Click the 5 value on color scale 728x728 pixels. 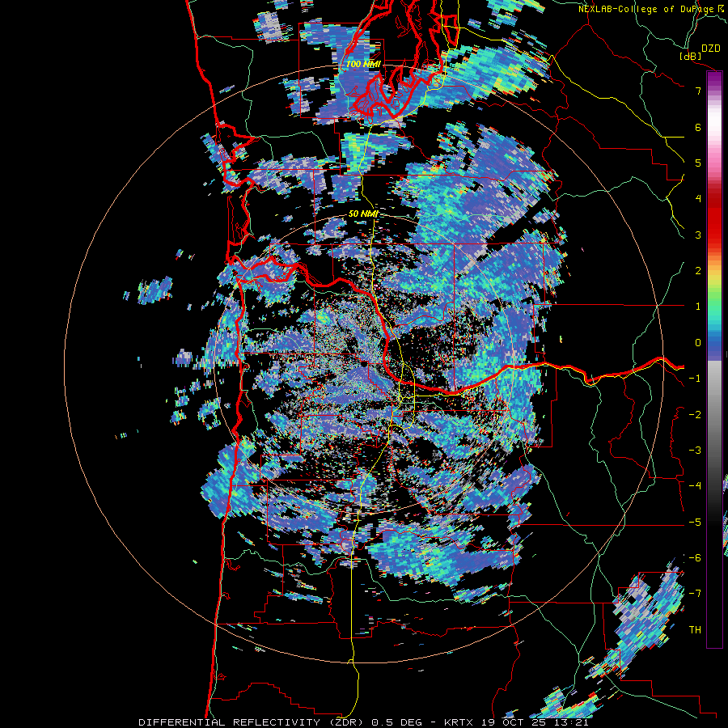coord(698,163)
